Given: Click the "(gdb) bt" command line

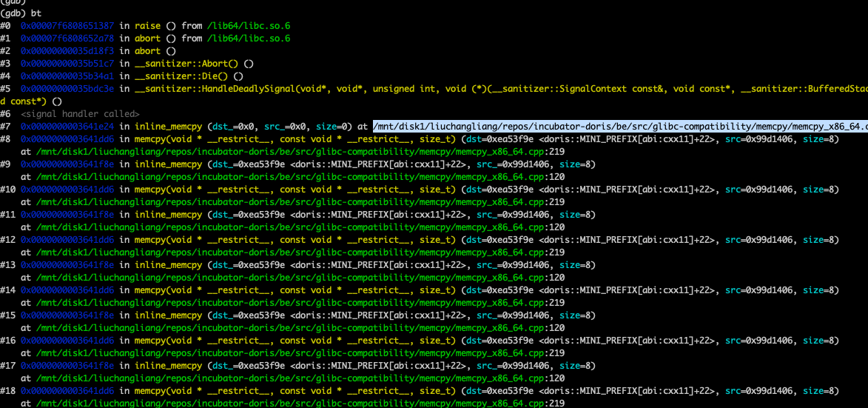Looking at the screenshot, I should pos(19,13).
